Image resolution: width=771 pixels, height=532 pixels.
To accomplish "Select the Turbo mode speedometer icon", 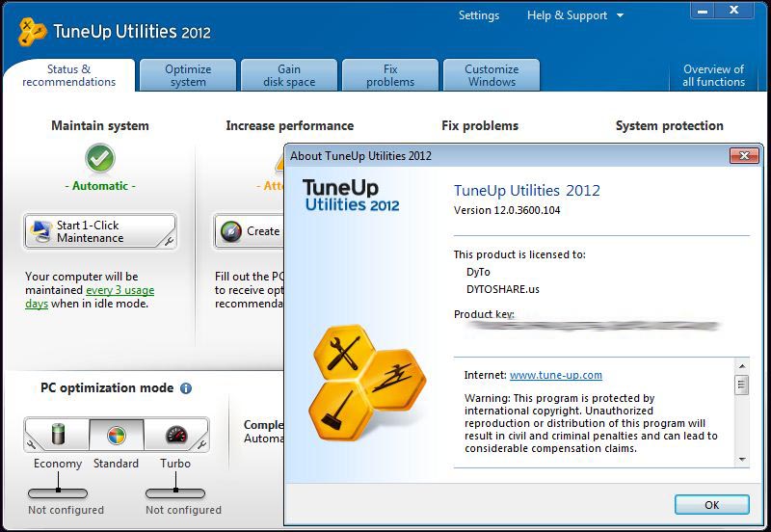I will (176, 435).
